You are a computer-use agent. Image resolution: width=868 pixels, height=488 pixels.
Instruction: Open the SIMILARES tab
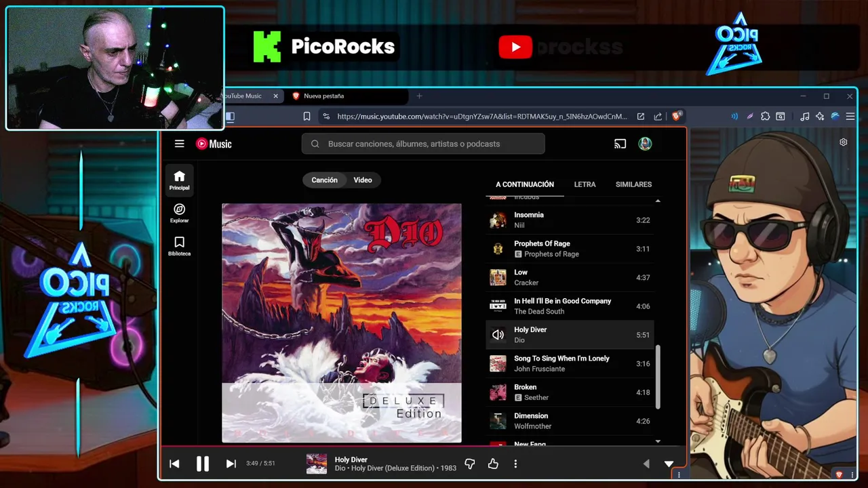click(x=633, y=184)
